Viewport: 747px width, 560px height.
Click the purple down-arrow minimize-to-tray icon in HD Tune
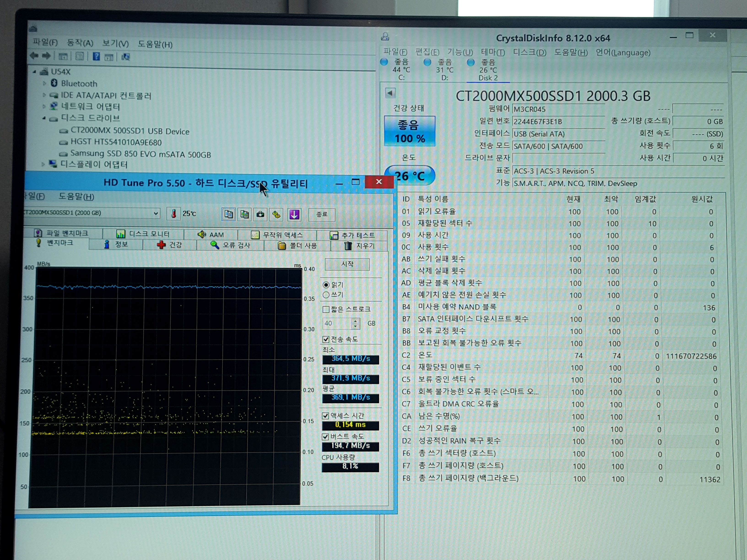294,214
